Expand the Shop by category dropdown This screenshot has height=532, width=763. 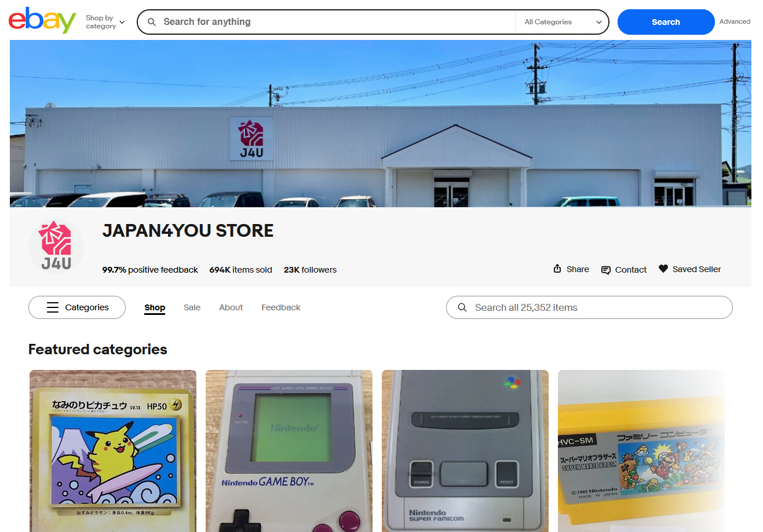pos(105,22)
